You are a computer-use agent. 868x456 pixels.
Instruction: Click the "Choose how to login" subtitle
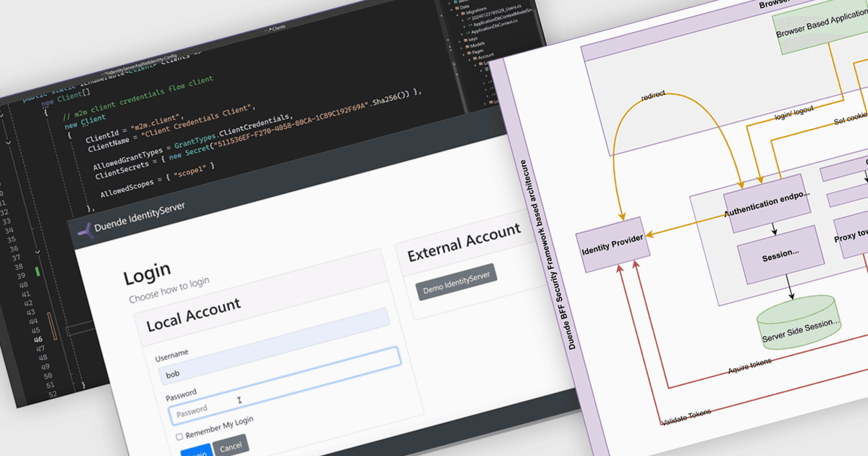click(169, 290)
